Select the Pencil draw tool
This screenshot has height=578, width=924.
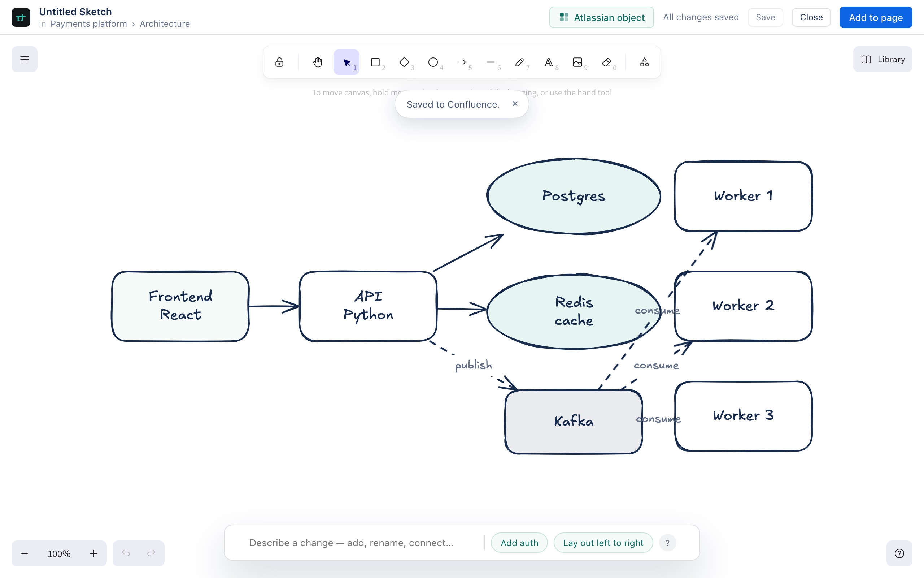520,62
